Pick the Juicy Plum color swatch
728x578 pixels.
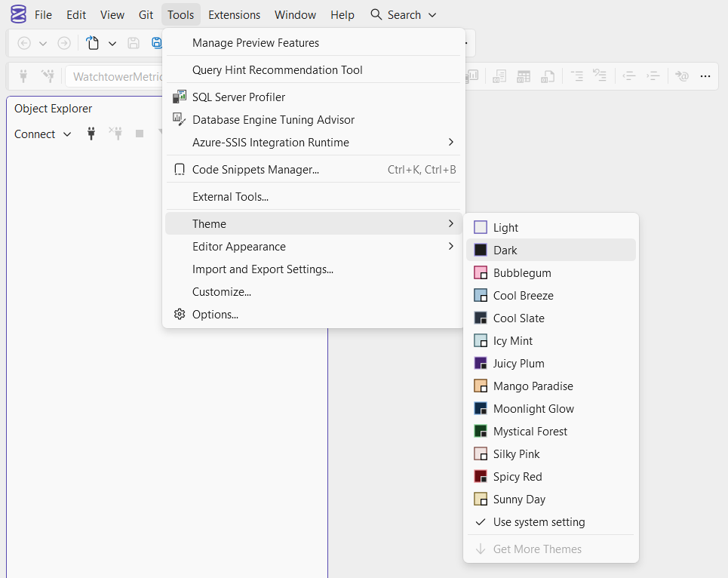(481, 363)
